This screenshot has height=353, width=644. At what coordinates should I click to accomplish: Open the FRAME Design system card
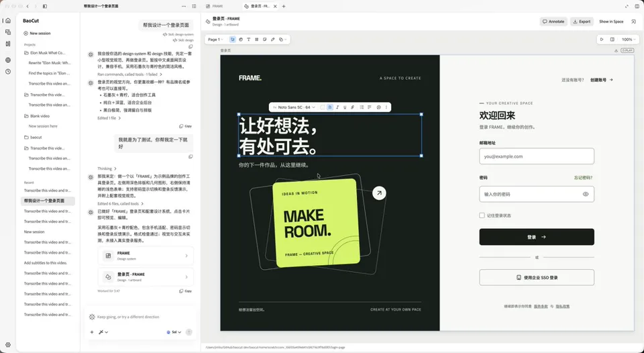[146, 256]
